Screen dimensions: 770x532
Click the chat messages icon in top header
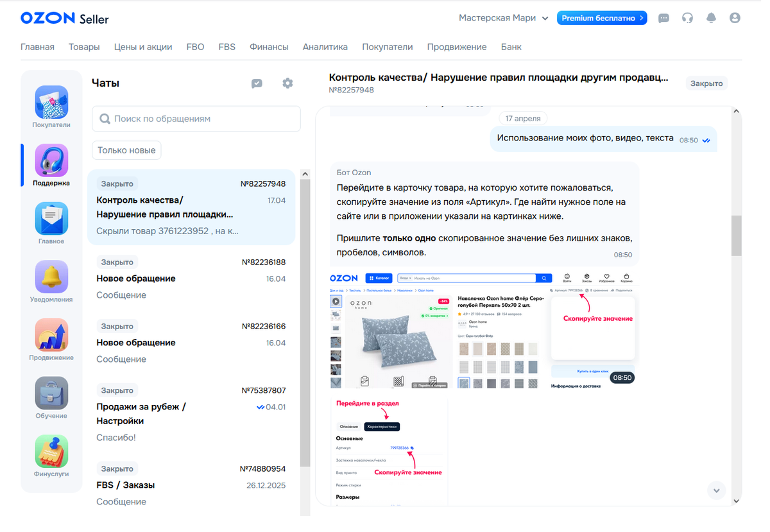point(664,19)
